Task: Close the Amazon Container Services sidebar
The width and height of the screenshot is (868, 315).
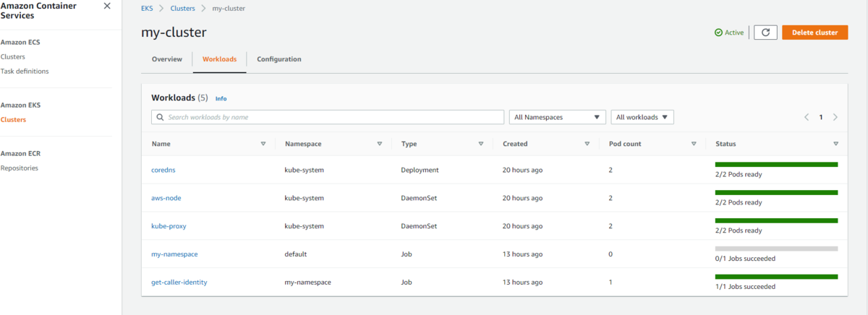Action: 107,6
